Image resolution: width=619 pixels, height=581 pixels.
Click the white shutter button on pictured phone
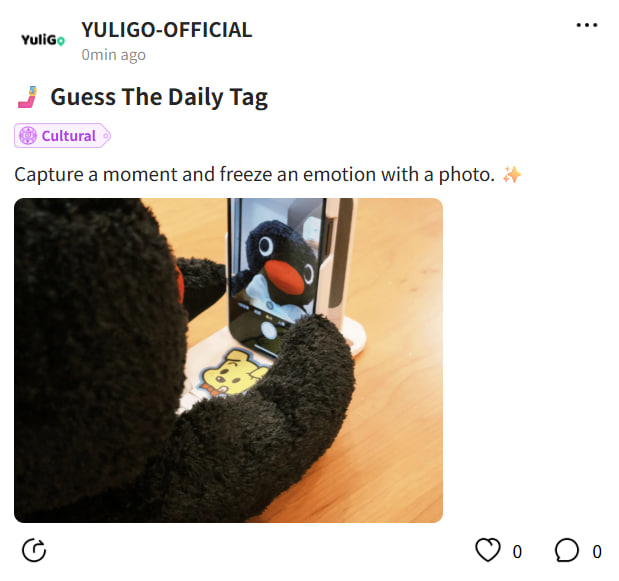269,330
